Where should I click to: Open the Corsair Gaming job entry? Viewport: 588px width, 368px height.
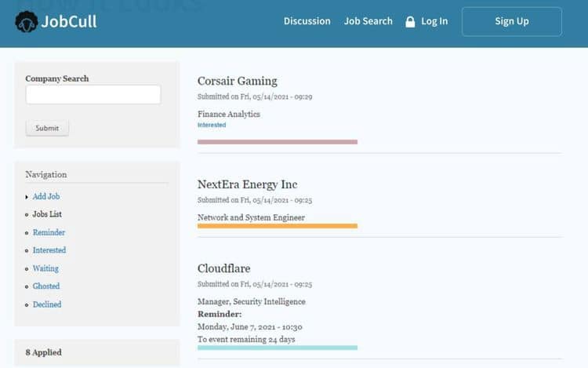(237, 81)
